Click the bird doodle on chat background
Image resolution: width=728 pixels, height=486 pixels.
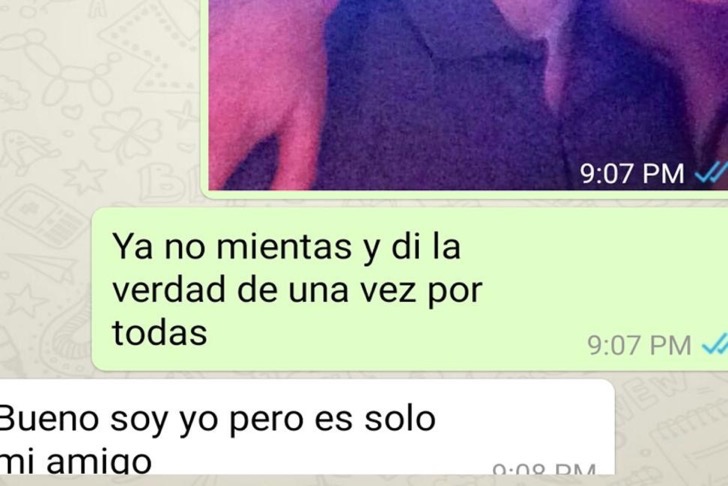coord(27,152)
